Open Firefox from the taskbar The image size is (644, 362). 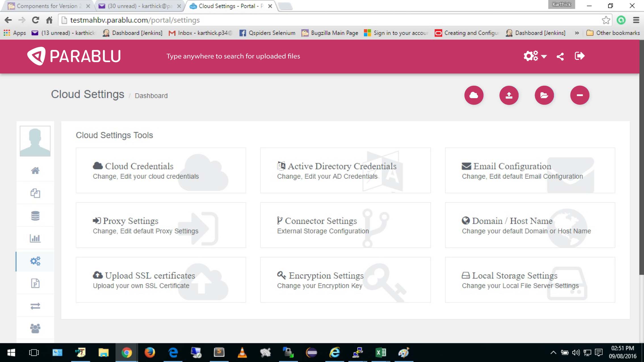click(150, 353)
